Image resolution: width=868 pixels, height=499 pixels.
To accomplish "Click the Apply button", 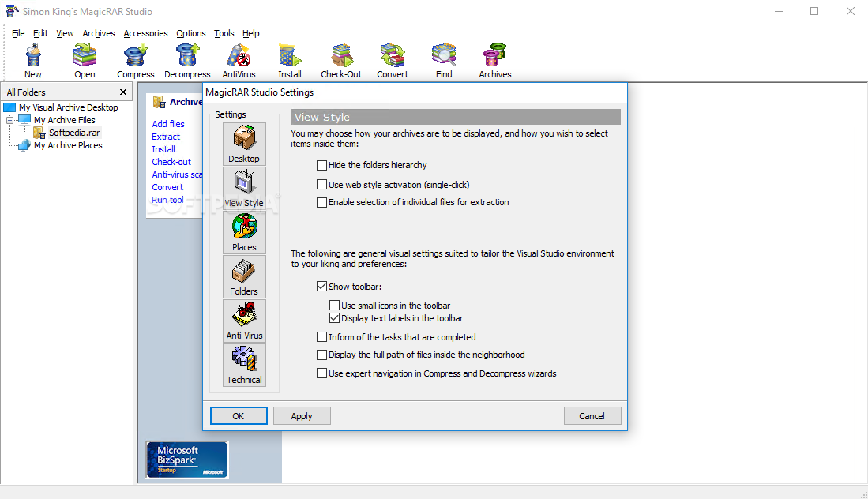I will pyautogui.click(x=302, y=416).
